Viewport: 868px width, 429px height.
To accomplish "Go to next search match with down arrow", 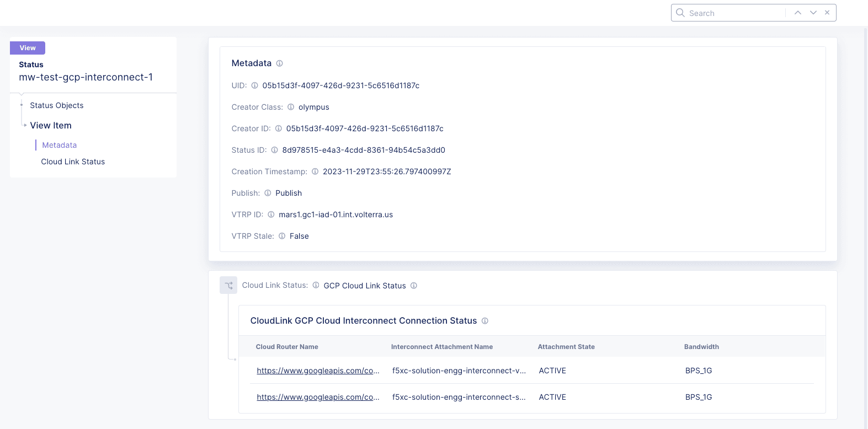I will pyautogui.click(x=813, y=13).
